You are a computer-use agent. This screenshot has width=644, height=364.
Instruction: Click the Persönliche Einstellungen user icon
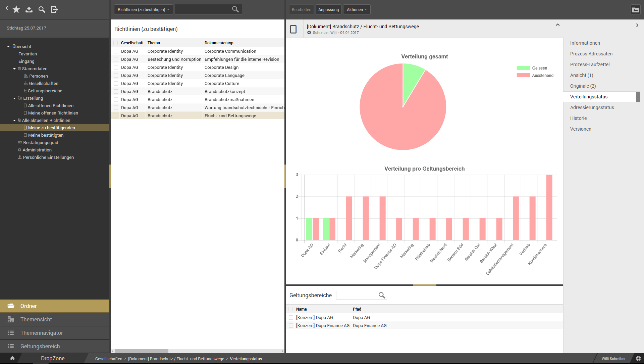(x=20, y=157)
